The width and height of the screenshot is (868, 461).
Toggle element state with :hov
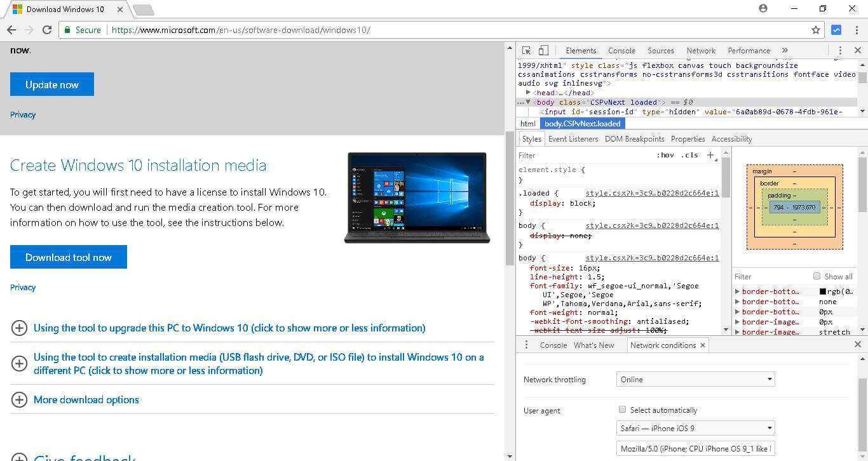click(665, 155)
